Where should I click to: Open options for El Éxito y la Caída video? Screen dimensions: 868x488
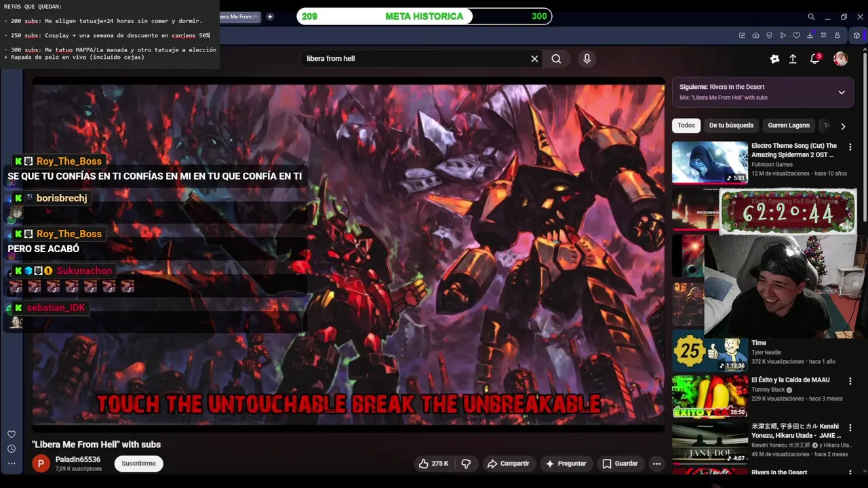tap(850, 382)
